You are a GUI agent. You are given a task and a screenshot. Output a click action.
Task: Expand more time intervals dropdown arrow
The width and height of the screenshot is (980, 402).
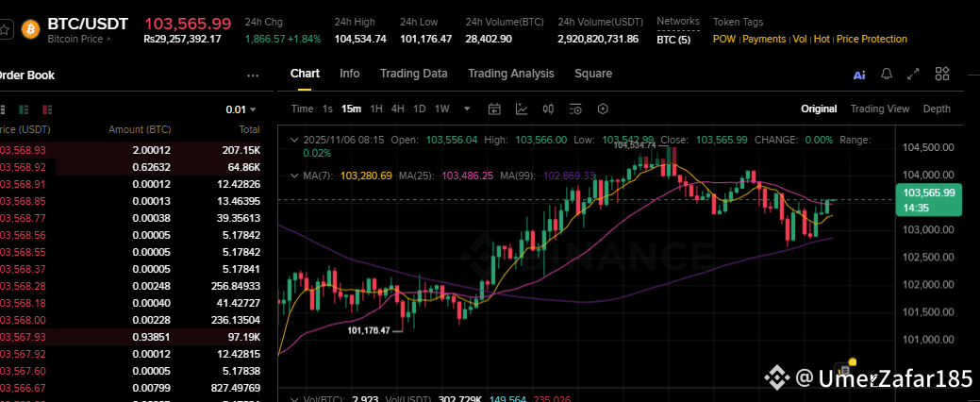(467, 109)
